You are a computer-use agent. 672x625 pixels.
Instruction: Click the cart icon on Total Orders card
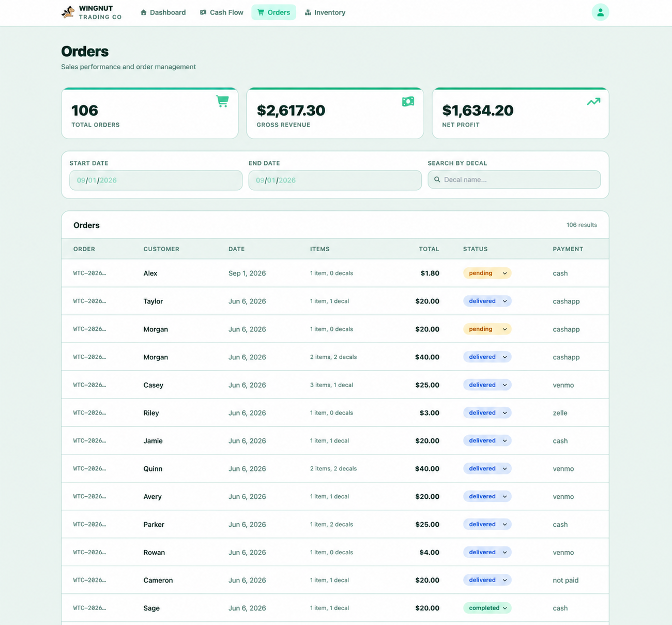click(x=222, y=101)
